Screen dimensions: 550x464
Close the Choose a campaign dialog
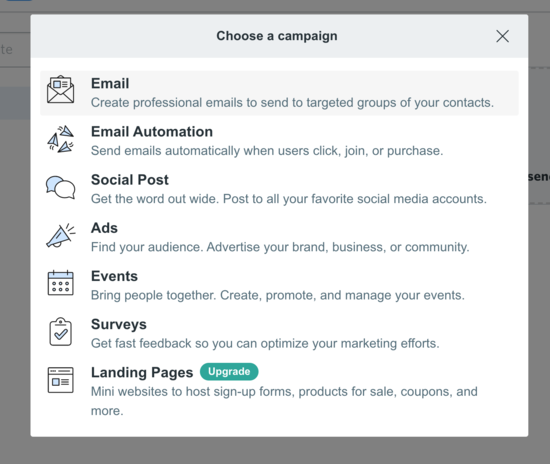click(x=502, y=36)
